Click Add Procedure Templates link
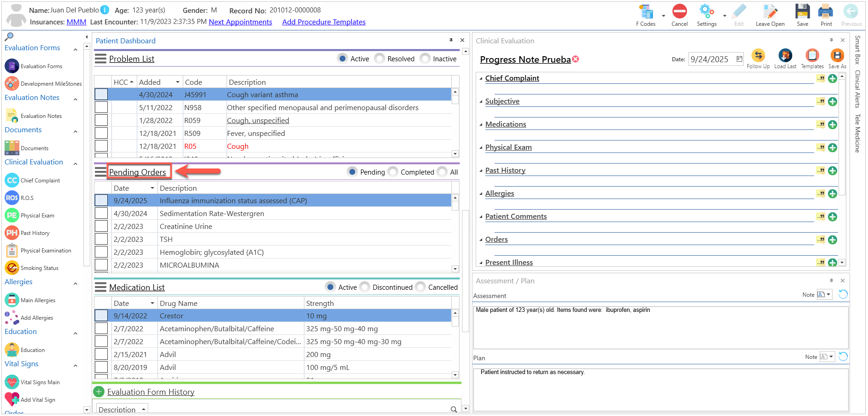 click(324, 22)
